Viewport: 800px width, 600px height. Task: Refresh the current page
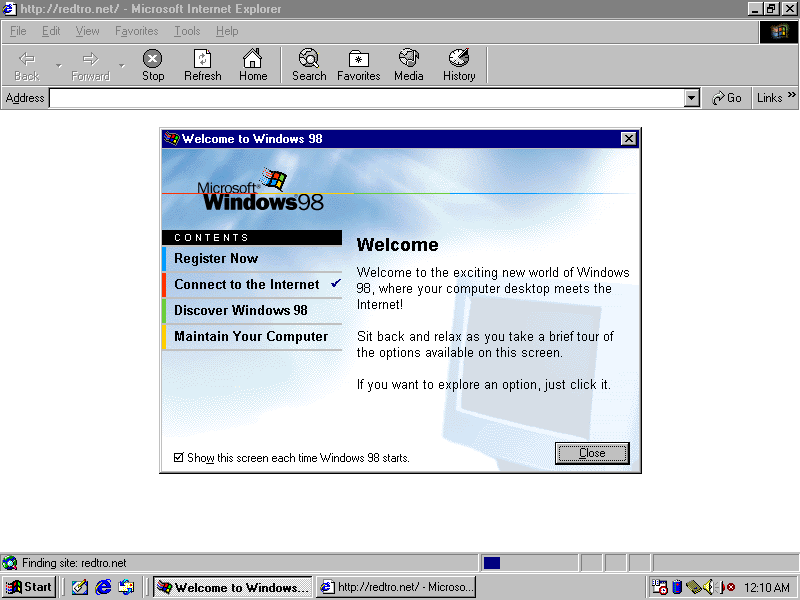(203, 65)
